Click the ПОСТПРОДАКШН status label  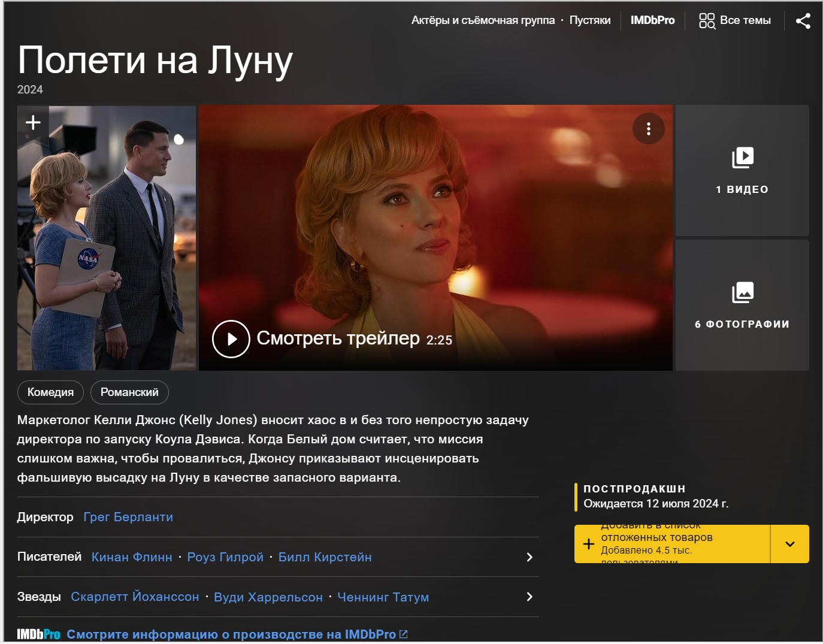(x=634, y=489)
